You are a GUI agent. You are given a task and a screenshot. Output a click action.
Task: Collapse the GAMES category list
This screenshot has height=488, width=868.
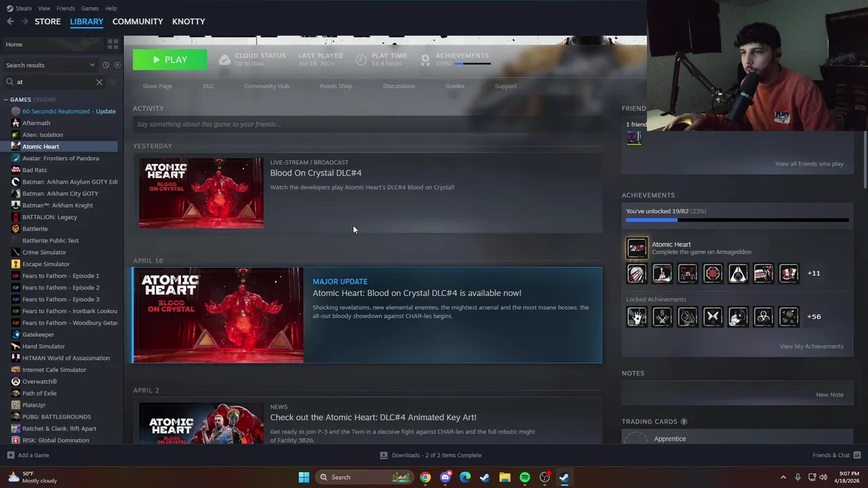(x=6, y=100)
